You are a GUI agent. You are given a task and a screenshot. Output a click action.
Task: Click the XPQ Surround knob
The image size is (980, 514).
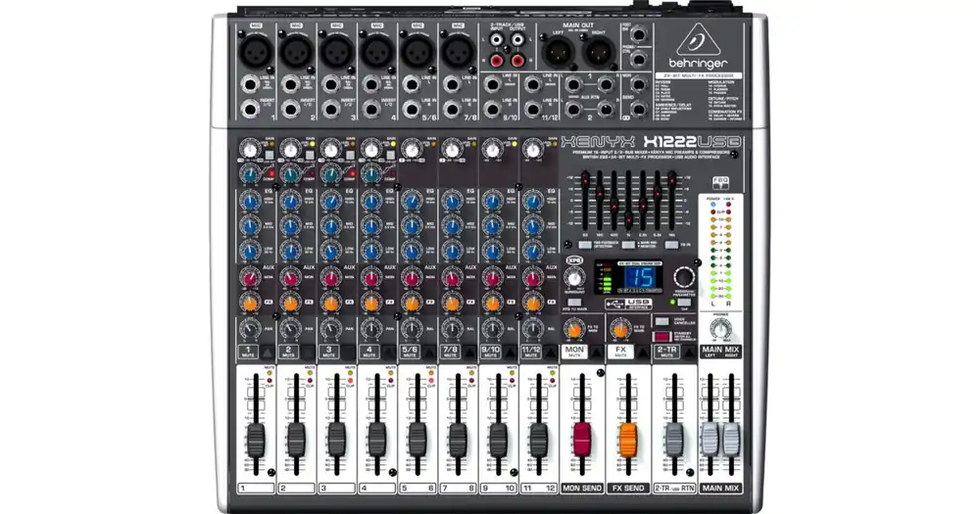pos(573,278)
